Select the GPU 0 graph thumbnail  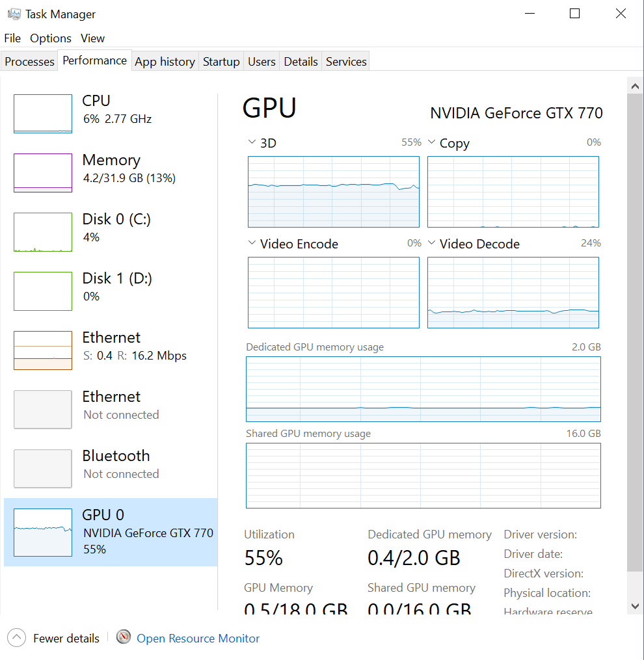(43, 533)
